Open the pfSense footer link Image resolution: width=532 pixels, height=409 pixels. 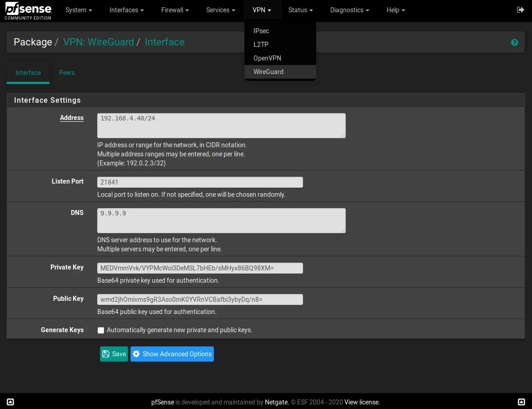coord(163,402)
